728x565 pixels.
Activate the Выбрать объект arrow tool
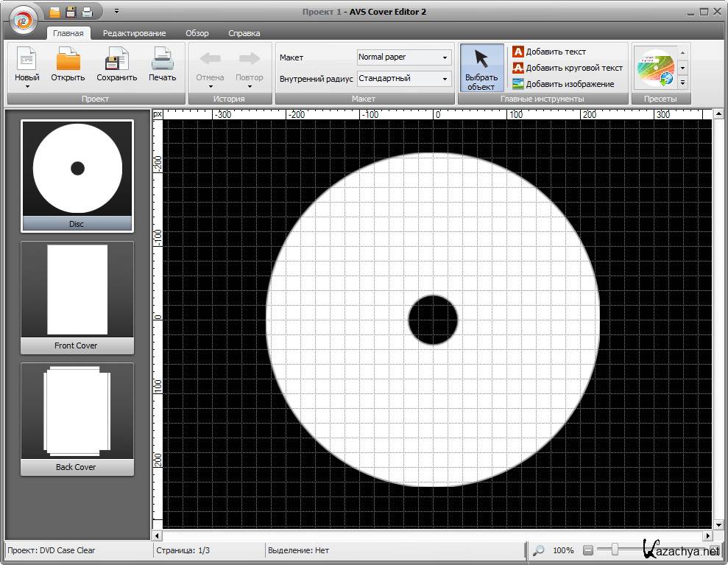481,68
